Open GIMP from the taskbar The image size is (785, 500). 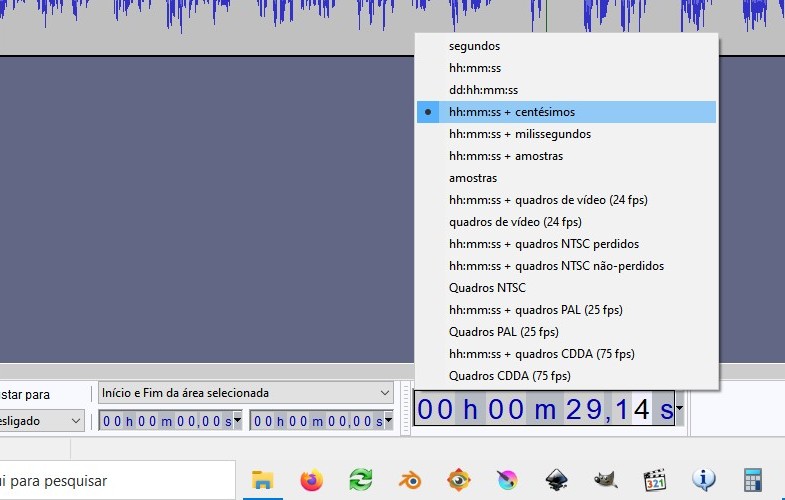click(606, 481)
